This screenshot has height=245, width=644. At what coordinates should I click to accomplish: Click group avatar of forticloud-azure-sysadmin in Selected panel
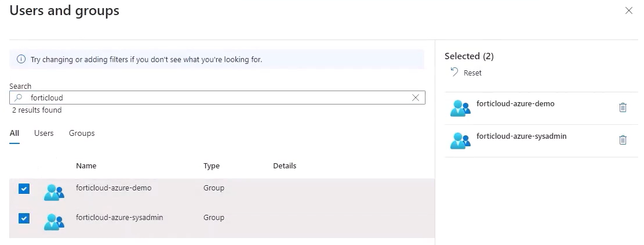pos(460,140)
